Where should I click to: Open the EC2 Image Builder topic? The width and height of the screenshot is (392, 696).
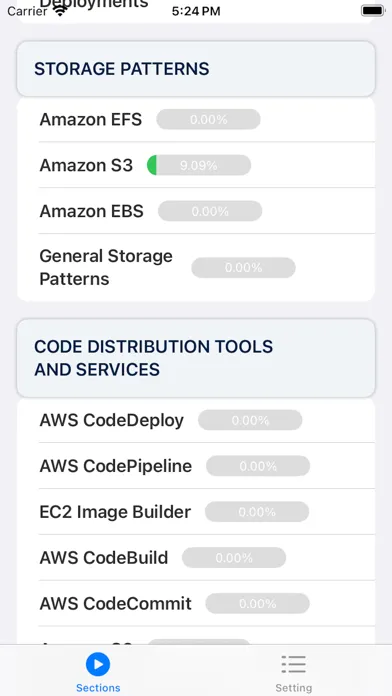pyautogui.click(x=196, y=512)
